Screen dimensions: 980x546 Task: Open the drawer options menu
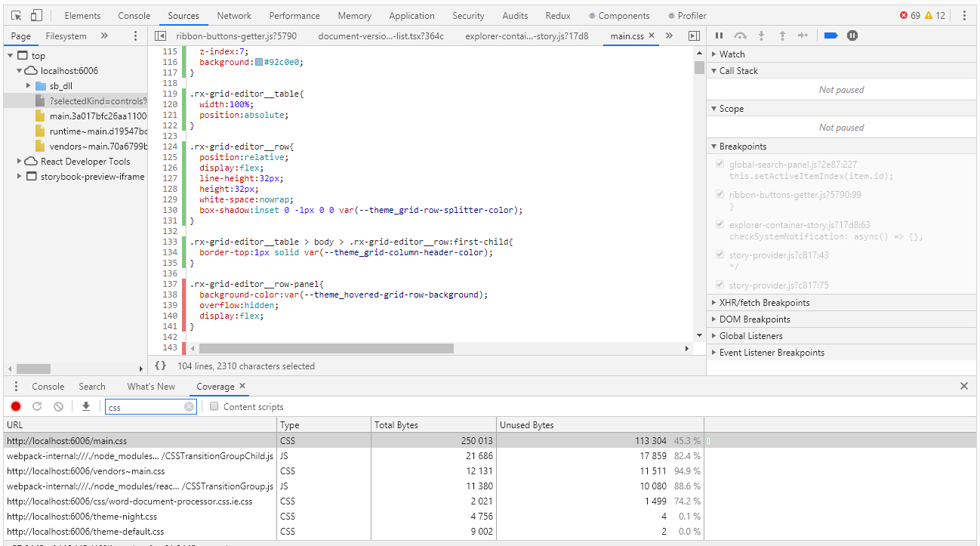pyautogui.click(x=16, y=386)
